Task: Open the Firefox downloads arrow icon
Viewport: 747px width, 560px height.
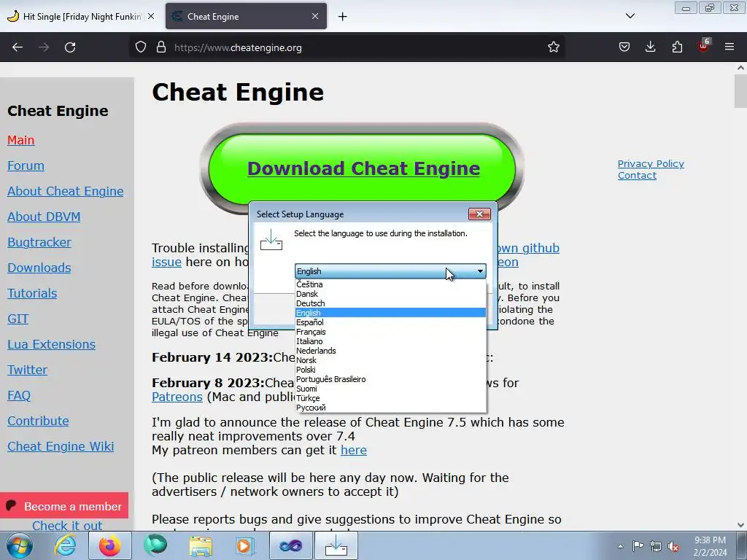Action: 650,47
